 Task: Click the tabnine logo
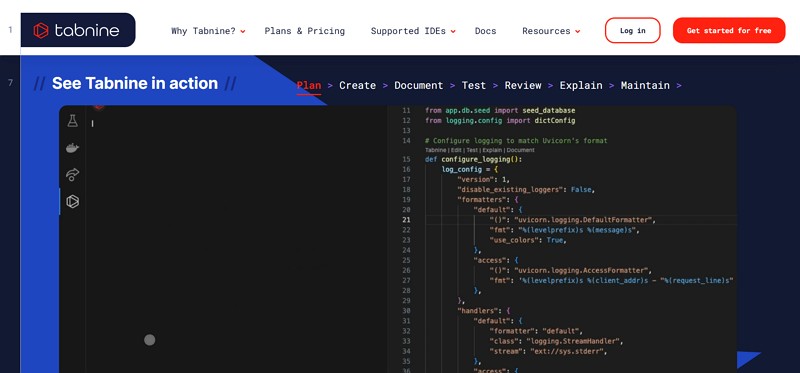point(77,31)
